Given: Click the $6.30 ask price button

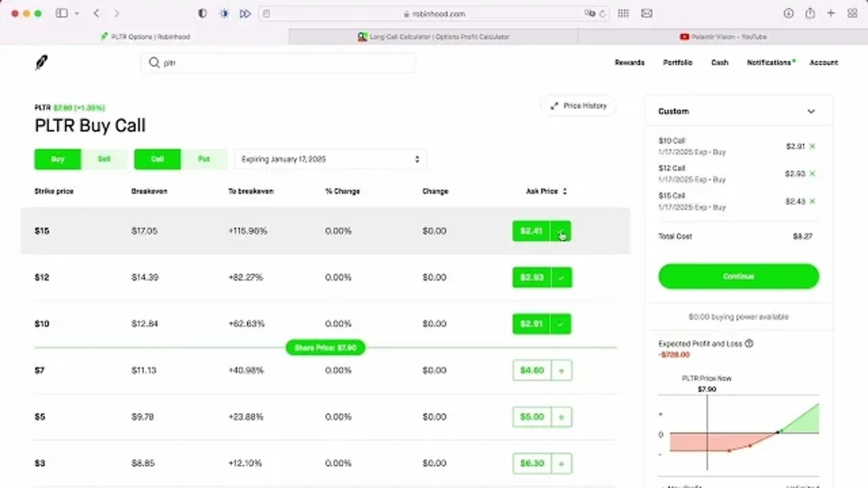Looking at the screenshot, I should tap(532, 464).
